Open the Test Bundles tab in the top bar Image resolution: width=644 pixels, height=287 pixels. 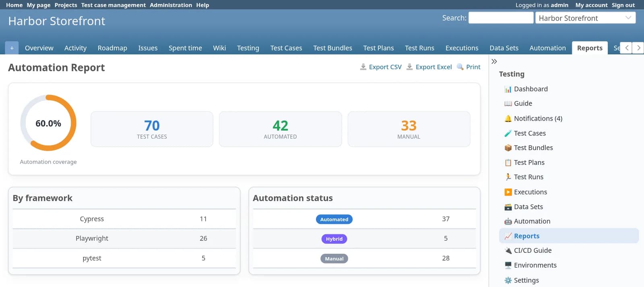332,48
